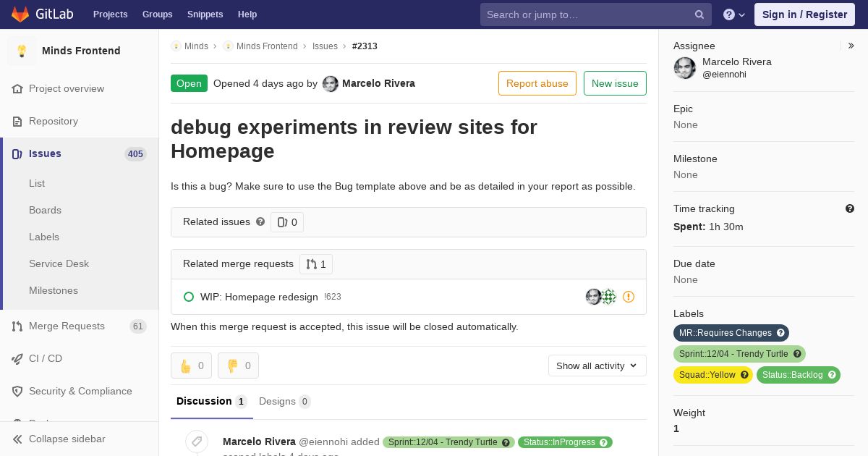Collapse the right sidebar with chevrons
The width and height of the screenshot is (868, 456).
click(851, 46)
